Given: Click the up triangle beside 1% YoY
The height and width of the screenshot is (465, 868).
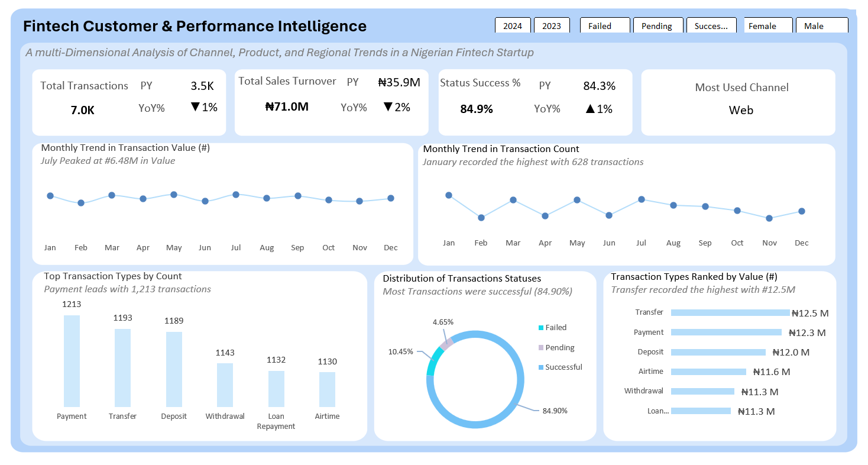Looking at the screenshot, I should point(589,109).
